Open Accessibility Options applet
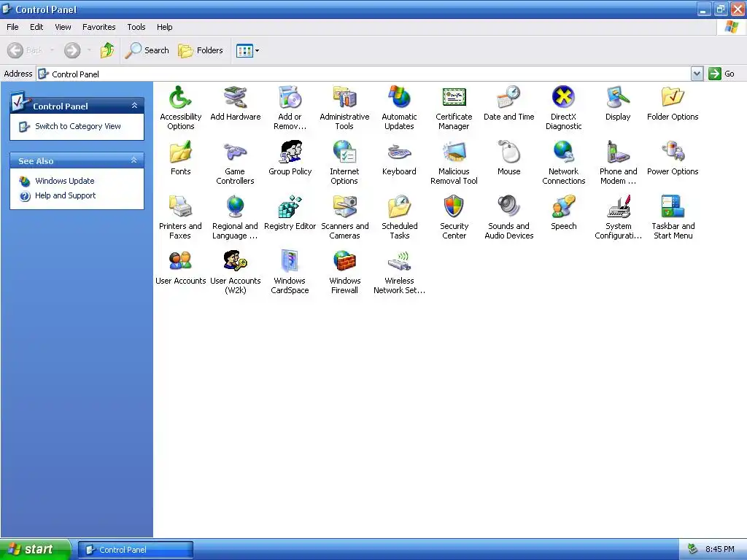 tap(181, 108)
